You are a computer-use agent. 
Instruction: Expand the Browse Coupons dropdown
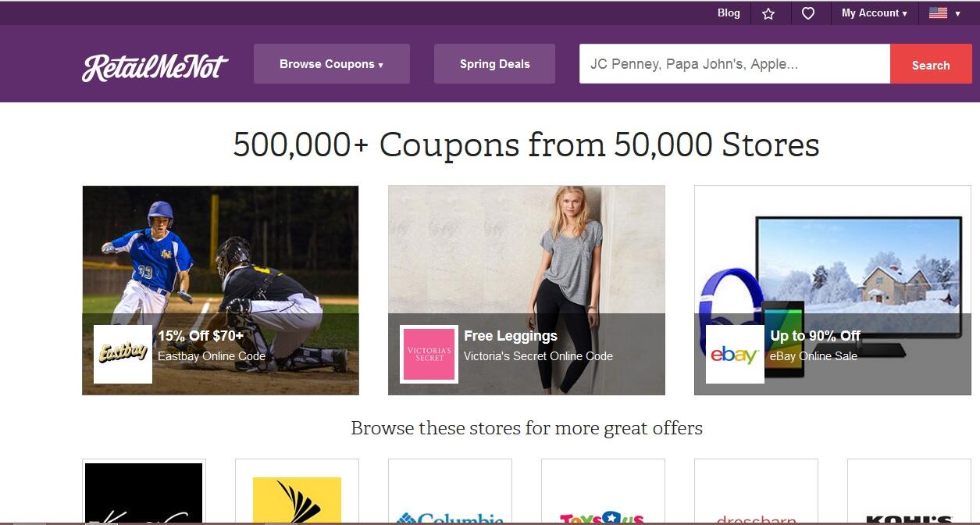click(331, 64)
